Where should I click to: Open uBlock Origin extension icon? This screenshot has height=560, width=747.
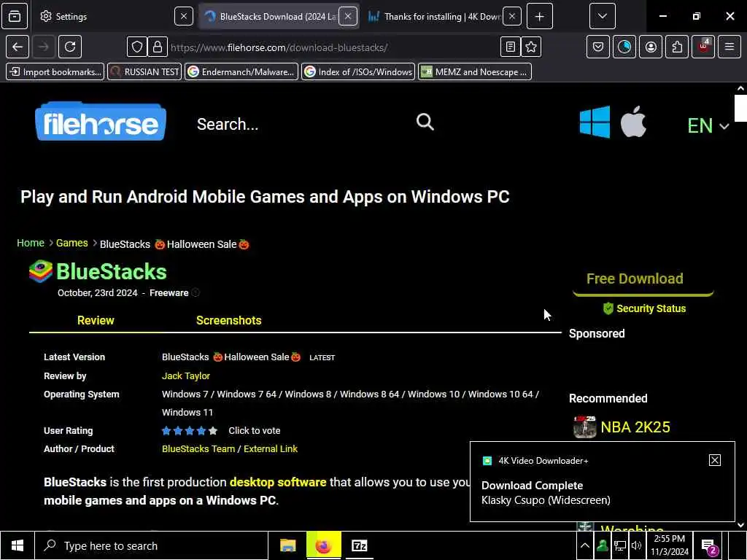(703, 47)
